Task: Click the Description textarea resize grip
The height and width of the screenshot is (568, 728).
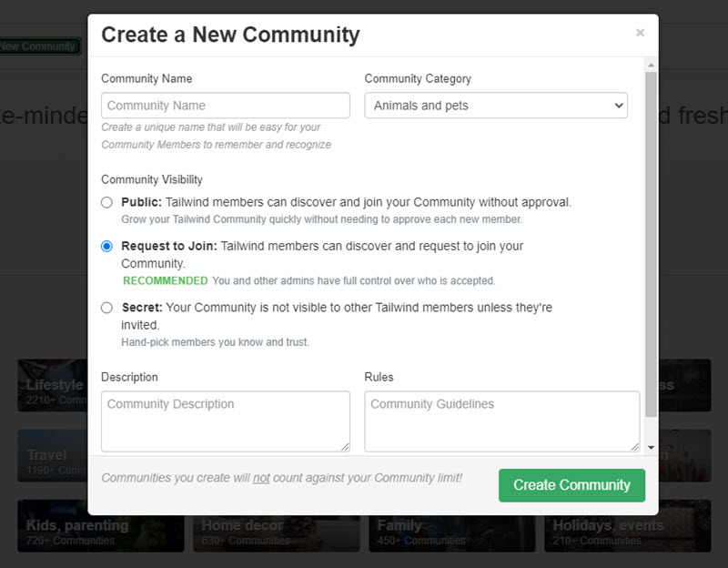Action: [x=345, y=446]
